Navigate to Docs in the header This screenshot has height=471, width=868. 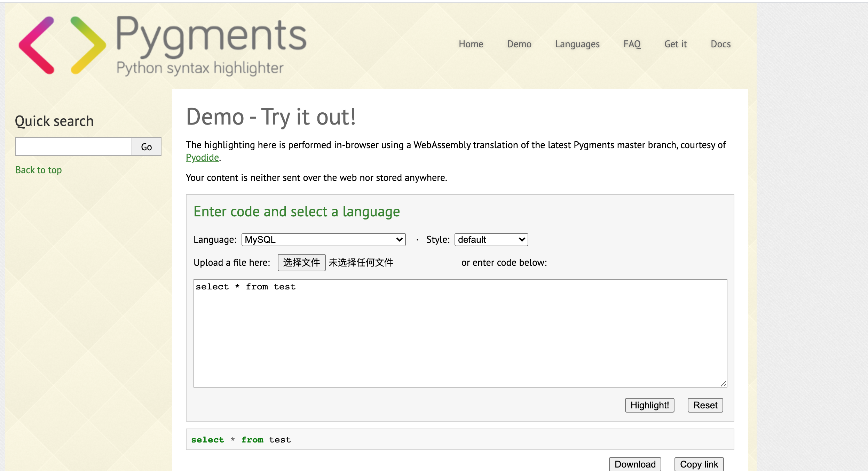pyautogui.click(x=720, y=44)
